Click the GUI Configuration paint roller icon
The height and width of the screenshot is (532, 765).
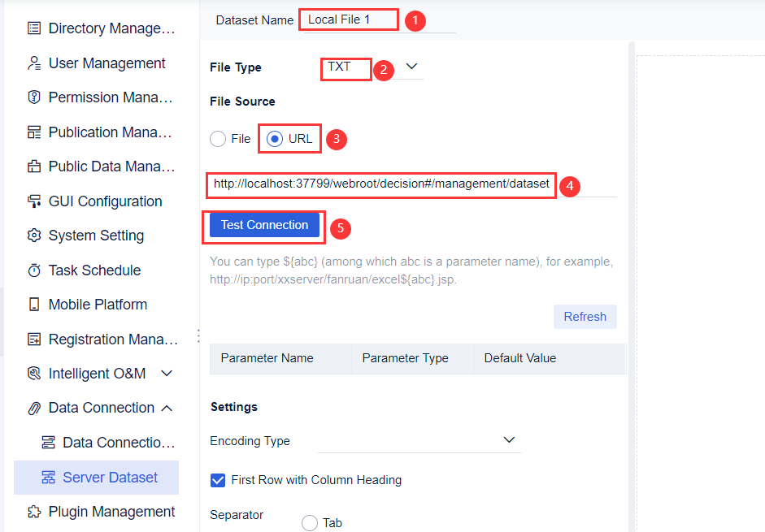point(34,201)
